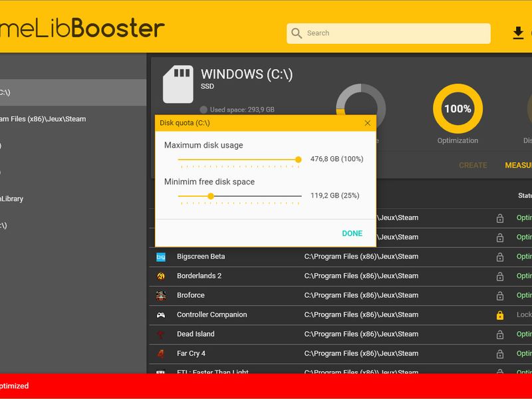Image resolution: width=532 pixels, height=399 pixels.
Task: Click the Status column header
Action: point(525,196)
